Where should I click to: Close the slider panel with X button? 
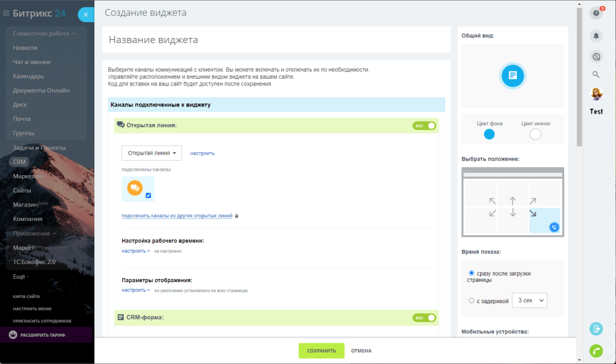tap(87, 15)
